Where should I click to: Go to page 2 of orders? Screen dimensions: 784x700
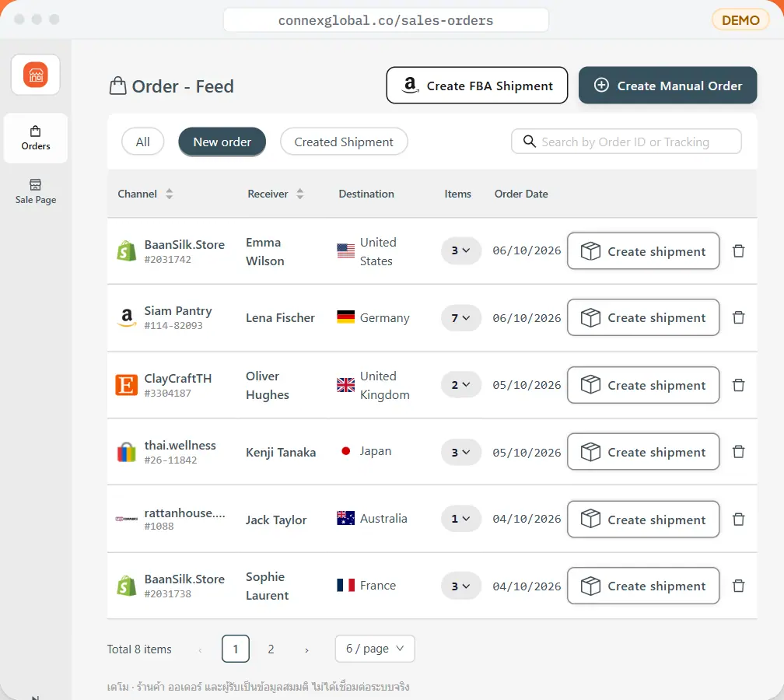(271, 649)
